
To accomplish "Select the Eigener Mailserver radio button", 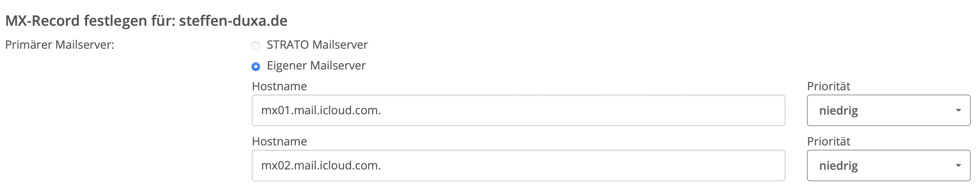I will click(256, 67).
